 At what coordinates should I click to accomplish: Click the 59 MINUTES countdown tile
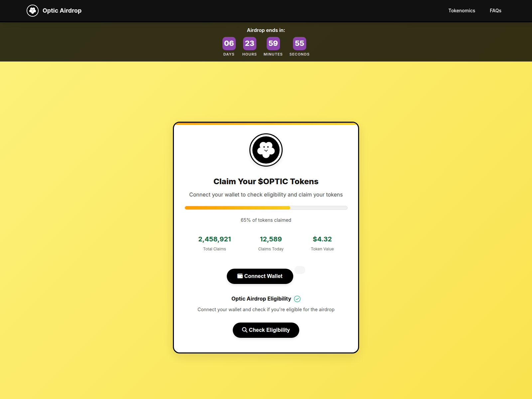pyautogui.click(x=273, y=43)
